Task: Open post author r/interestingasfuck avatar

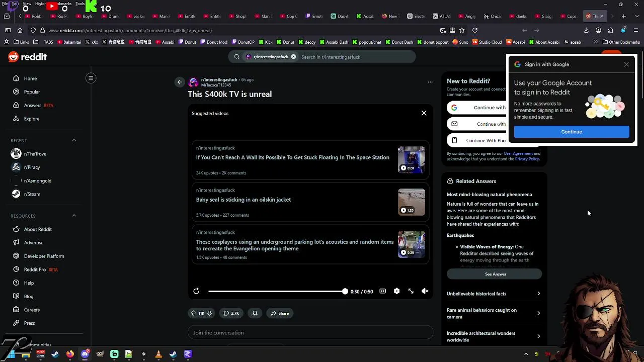Action: (194, 82)
